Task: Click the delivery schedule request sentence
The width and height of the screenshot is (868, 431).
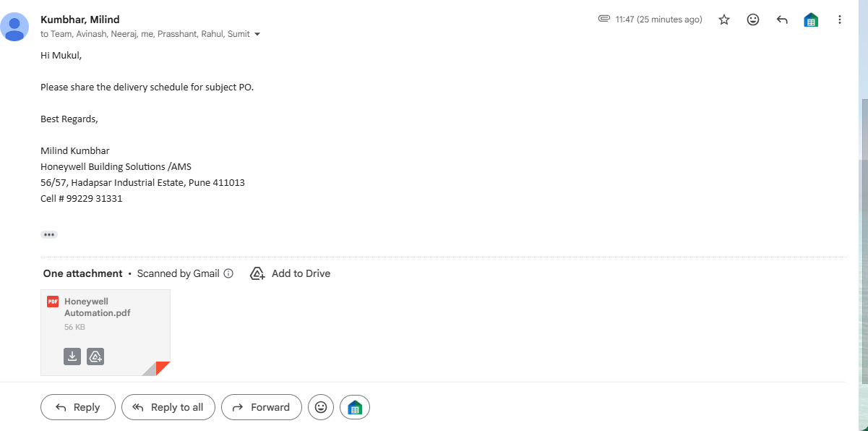Action: (147, 87)
